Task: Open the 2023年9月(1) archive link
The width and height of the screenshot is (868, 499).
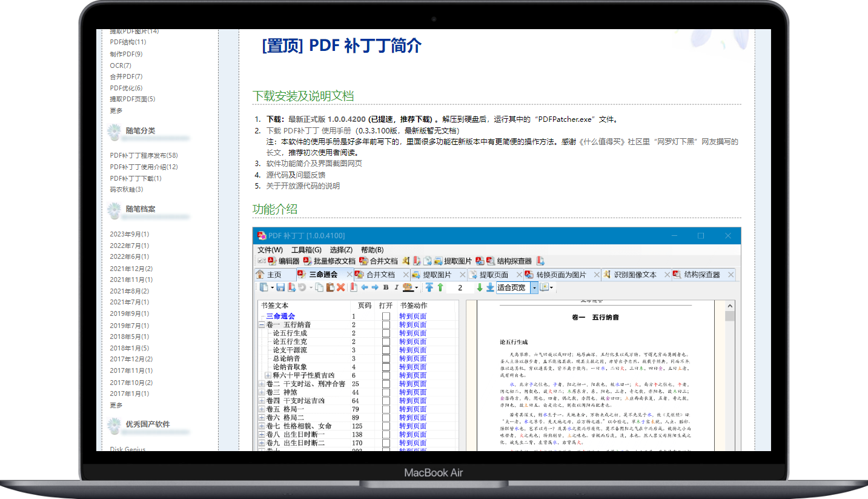Action: pyautogui.click(x=129, y=234)
